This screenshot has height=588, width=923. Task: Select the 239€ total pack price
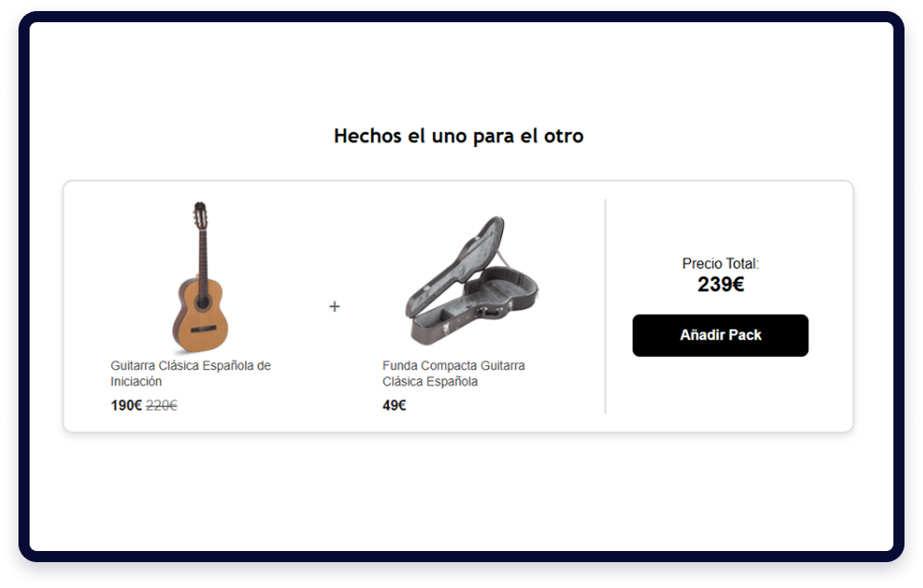(x=720, y=284)
